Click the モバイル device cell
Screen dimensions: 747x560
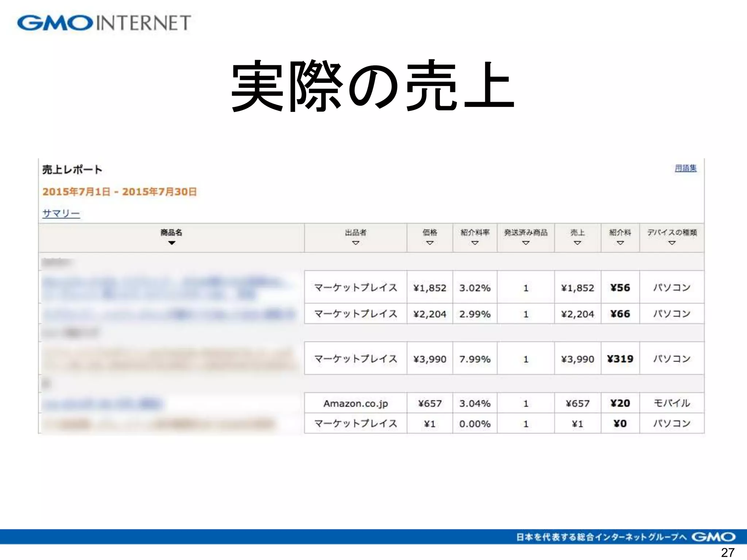pos(672,403)
